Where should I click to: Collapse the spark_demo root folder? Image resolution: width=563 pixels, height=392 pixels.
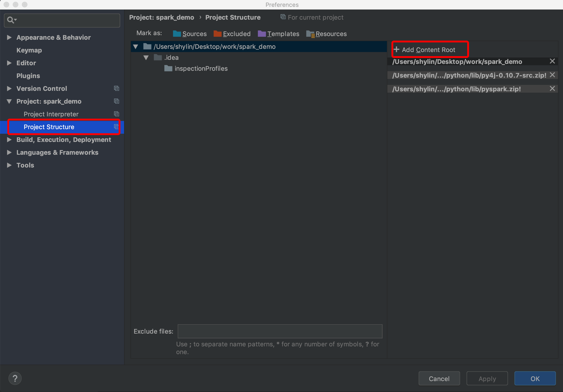coord(136,47)
